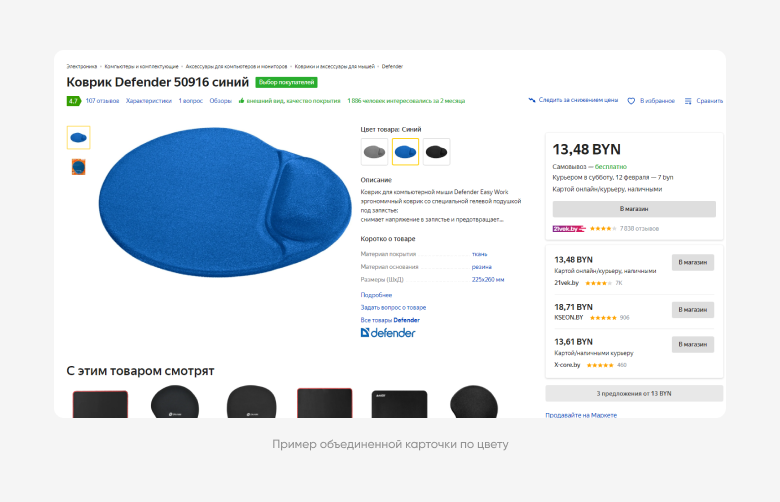Click the 13,61 BYN offer price
Viewport: 780px width, 502px height.
tap(574, 342)
